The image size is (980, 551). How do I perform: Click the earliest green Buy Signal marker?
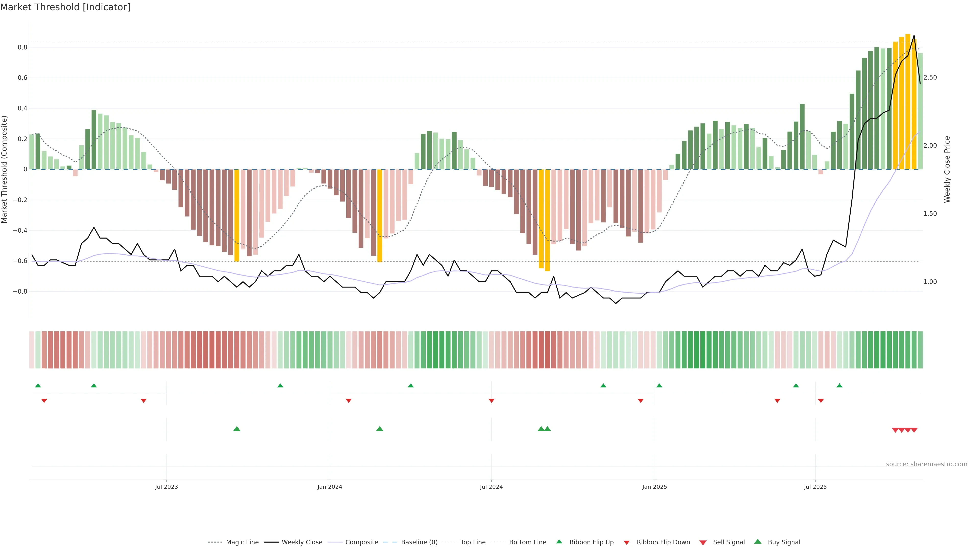click(x=237, y=429)
